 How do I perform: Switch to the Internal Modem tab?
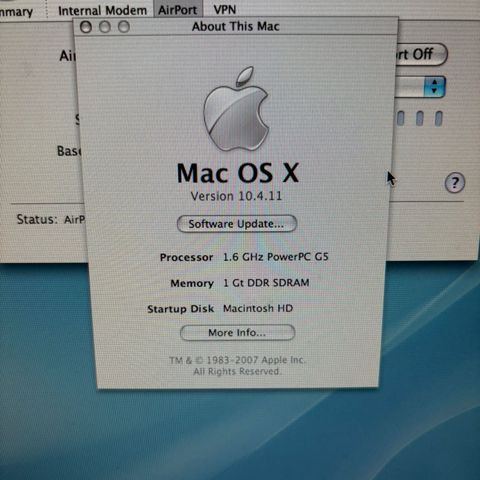102,10
